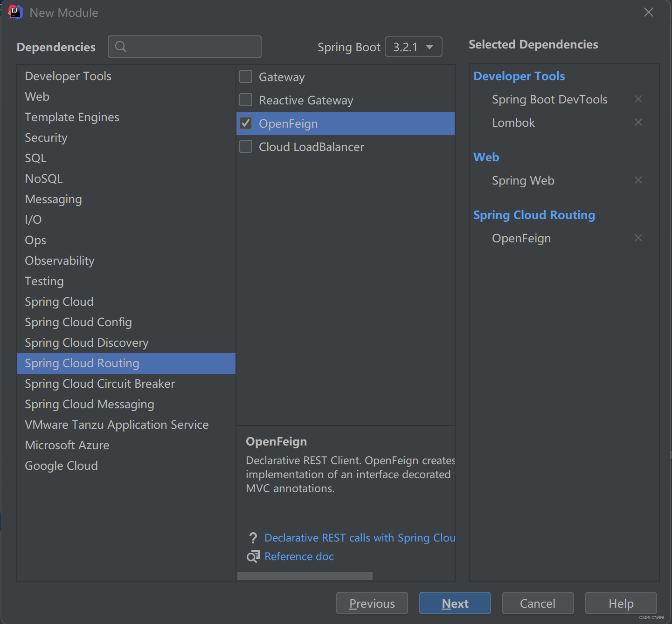Select Spring Cloud Circuit Breaker category

click(126, 384)
